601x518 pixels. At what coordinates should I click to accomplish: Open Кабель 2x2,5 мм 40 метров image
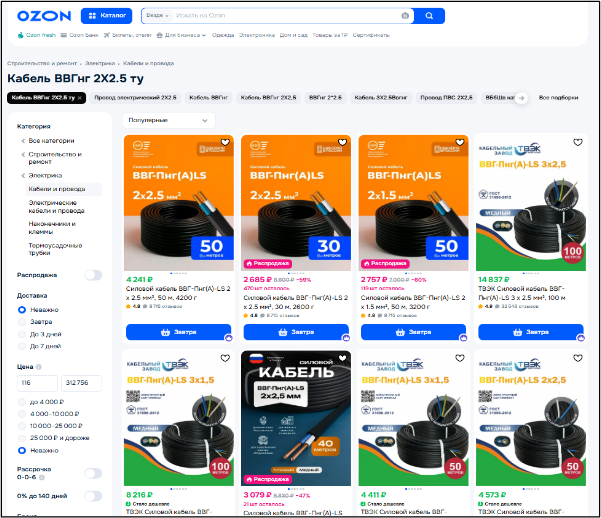[x=296, y=418]
